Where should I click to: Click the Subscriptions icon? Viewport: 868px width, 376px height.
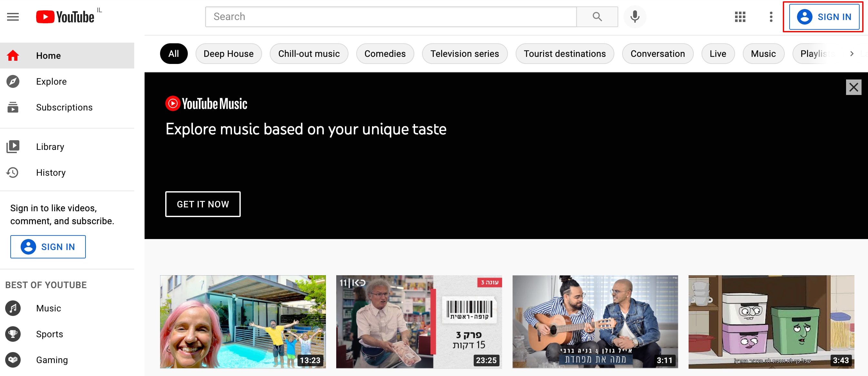point(13,107)
